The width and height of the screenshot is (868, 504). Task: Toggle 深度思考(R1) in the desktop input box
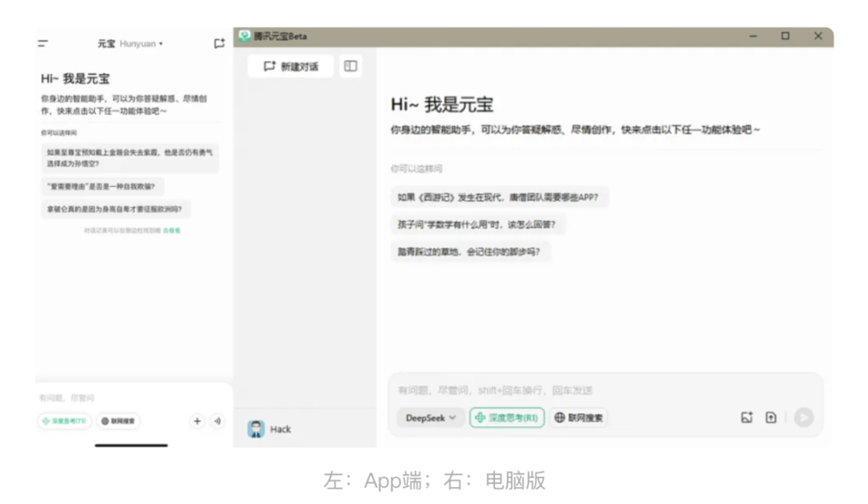[x=507, y=418]
